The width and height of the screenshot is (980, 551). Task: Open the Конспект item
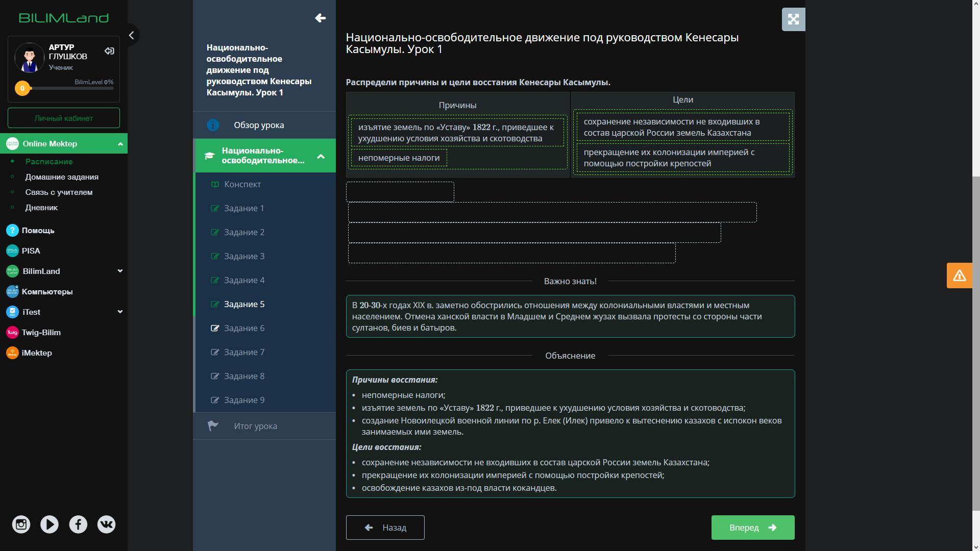click(x=242, y=184)
